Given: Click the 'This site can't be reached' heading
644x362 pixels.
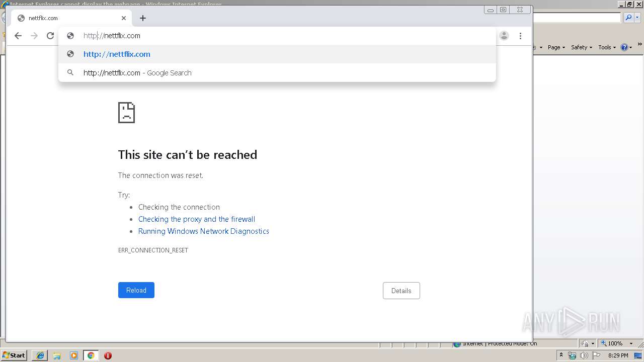Looking at the screenshot, I should (x=188, y=155).
